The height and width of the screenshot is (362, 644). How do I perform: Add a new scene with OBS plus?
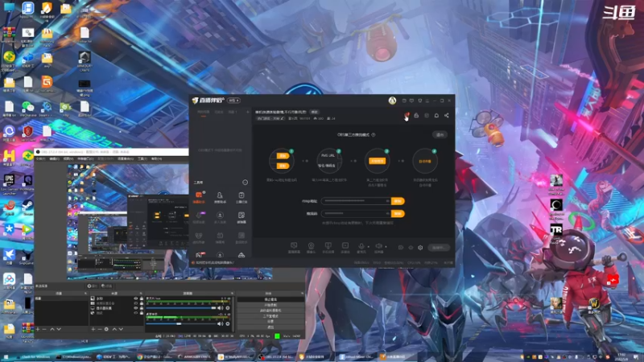click(x=38, y=329)
